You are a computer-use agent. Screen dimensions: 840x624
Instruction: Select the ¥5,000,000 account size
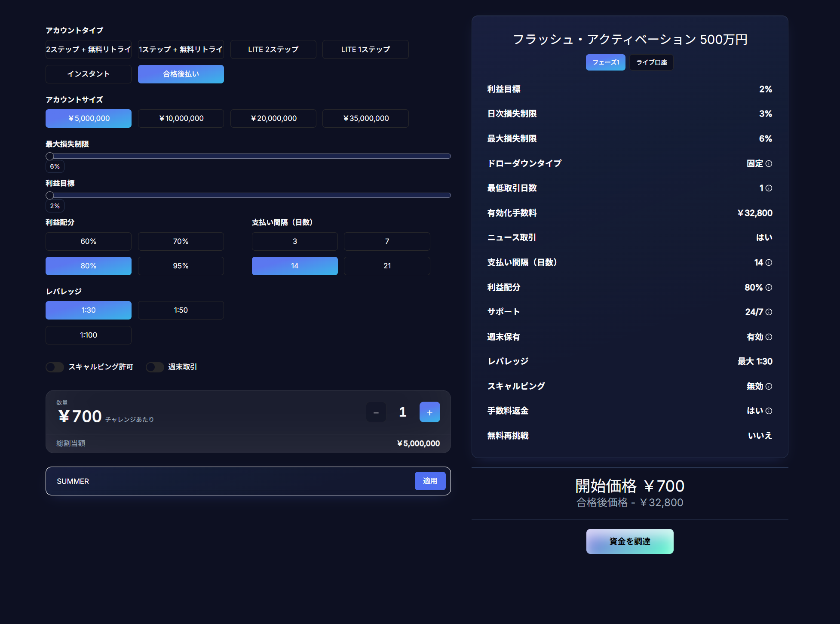click(89, 118)
